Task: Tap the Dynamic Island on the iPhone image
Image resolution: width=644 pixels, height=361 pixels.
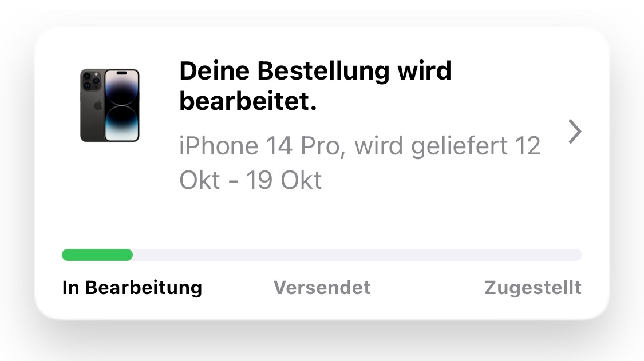Action: point(122,74)
